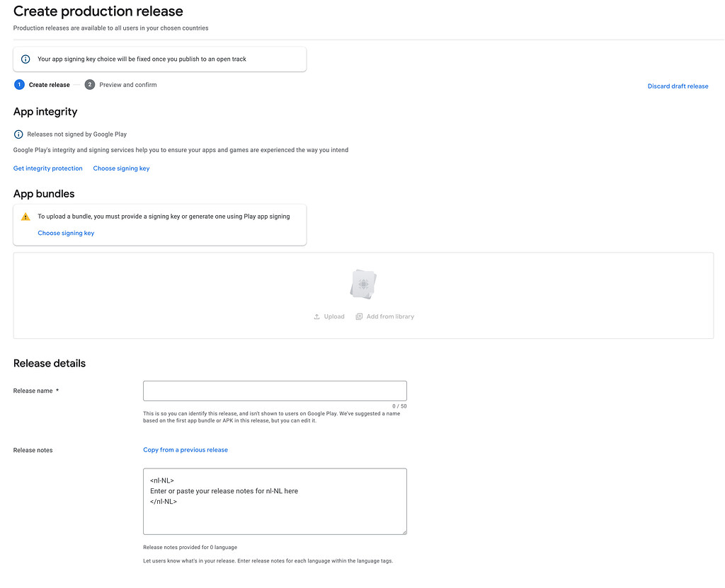The width and height of the screenshot is (725, 588).
Task: Click the info icon in the signing key notice
Action: tap(25, 59)
